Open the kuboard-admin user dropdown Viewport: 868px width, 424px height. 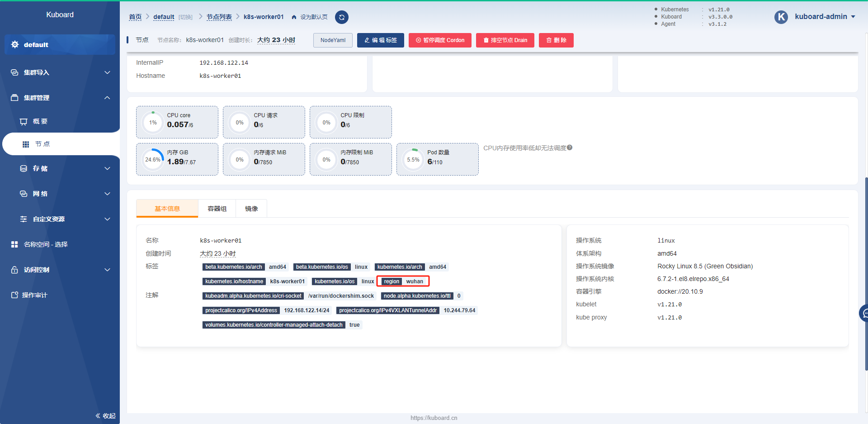click(825, 17)
